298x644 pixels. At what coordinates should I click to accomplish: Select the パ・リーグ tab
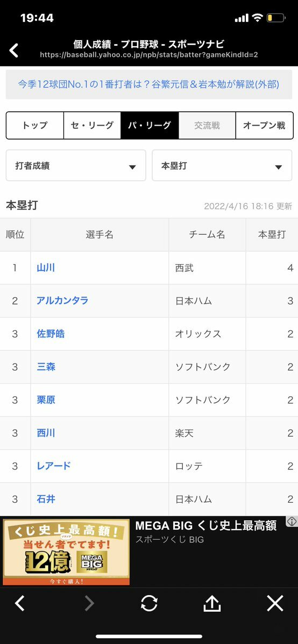(x=150, y=125)
